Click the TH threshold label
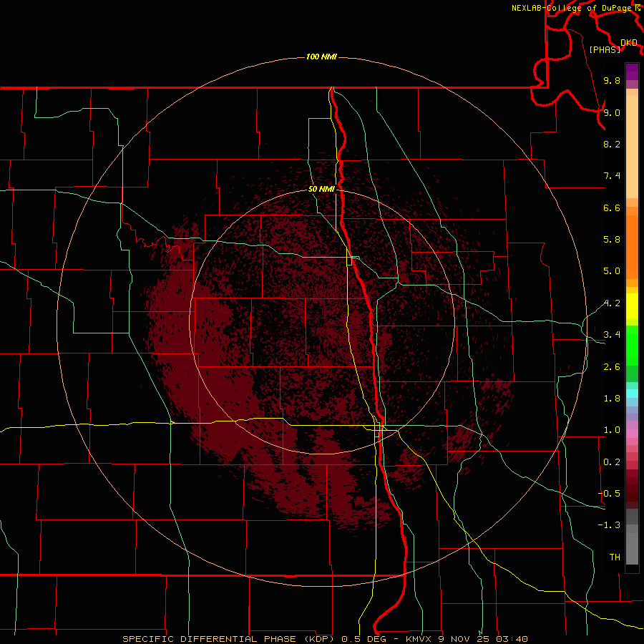 point(615,557)
